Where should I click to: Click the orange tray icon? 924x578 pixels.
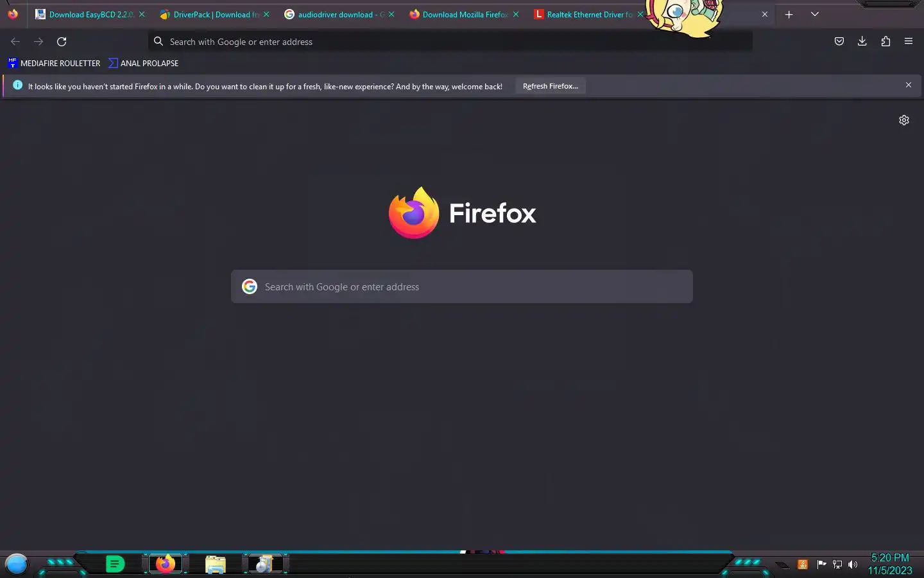[x=802, y=565]
